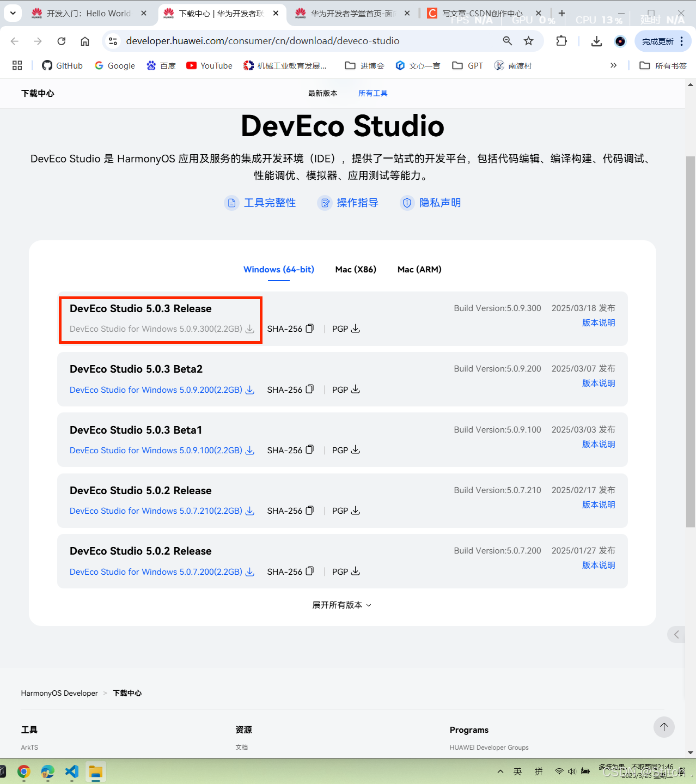Open Microsoft Edge from taskbar
696x784 pixels.
coord(48,771)
